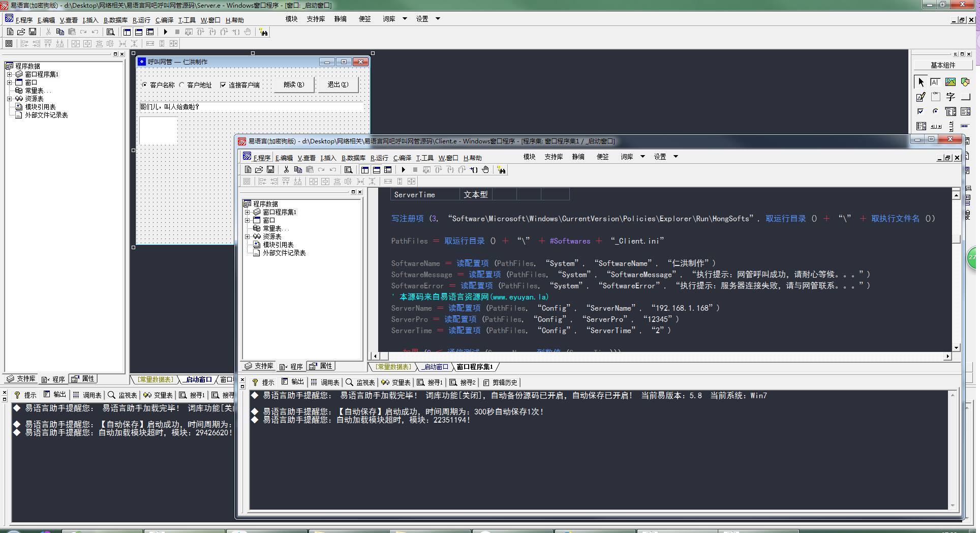The width and height of the screenshot is (980, 533).
Task: Click Copy icon in Server window toolbar
Action: click(x=60, y=32)
